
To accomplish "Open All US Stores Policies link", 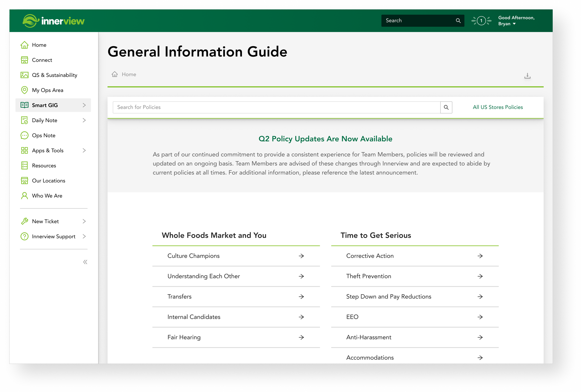I will (x=498, y=107).
